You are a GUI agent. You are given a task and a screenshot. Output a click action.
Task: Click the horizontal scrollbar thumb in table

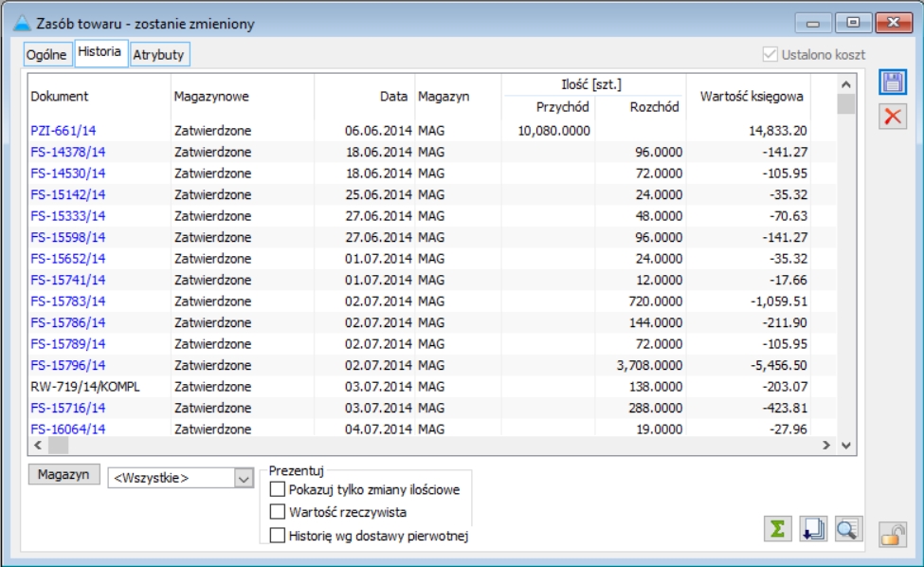[58, 445]
